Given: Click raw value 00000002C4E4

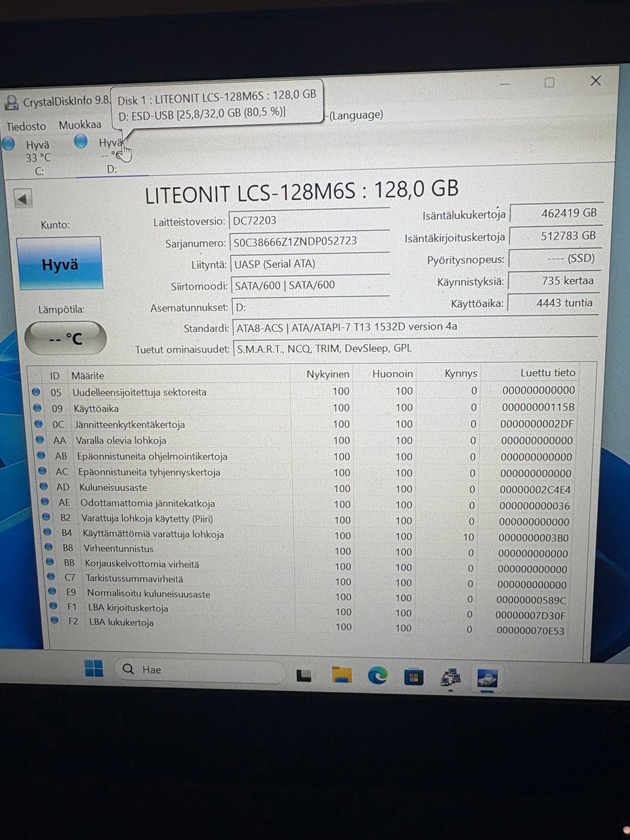Looking at the screenshot, I should (x=535, y=490).
